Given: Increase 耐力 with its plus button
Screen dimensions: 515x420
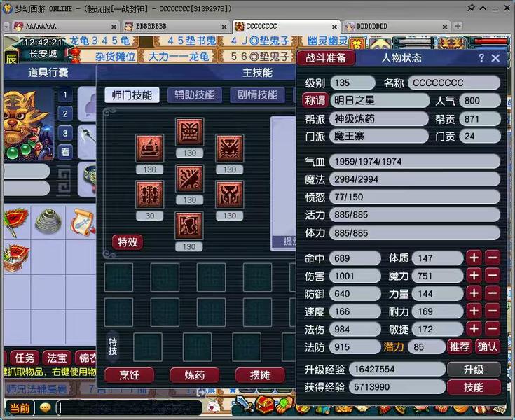Looking at the screenshot, I should coord(474,311).
